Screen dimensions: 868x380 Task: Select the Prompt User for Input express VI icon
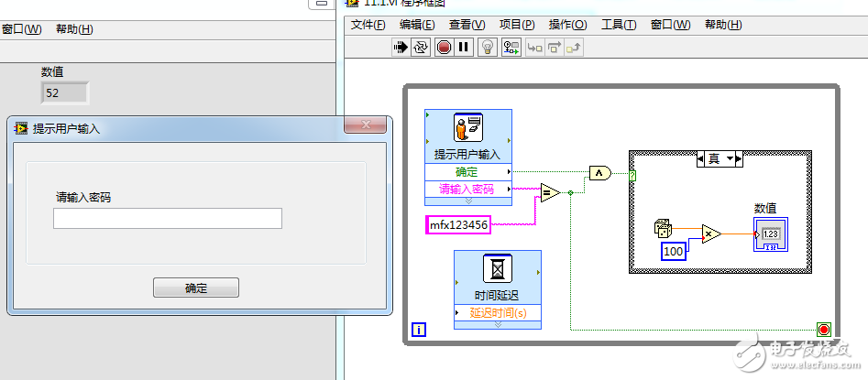(468, 128)
